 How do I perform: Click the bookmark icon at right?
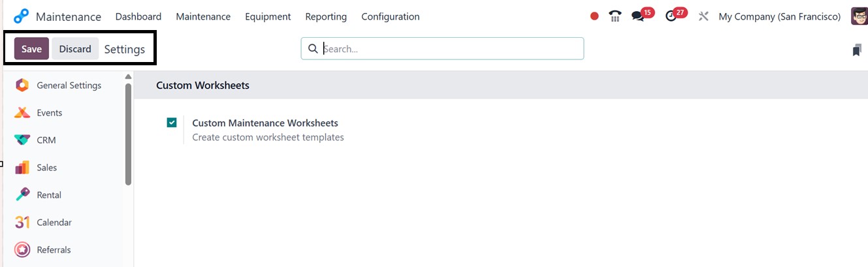pos(856,50)
